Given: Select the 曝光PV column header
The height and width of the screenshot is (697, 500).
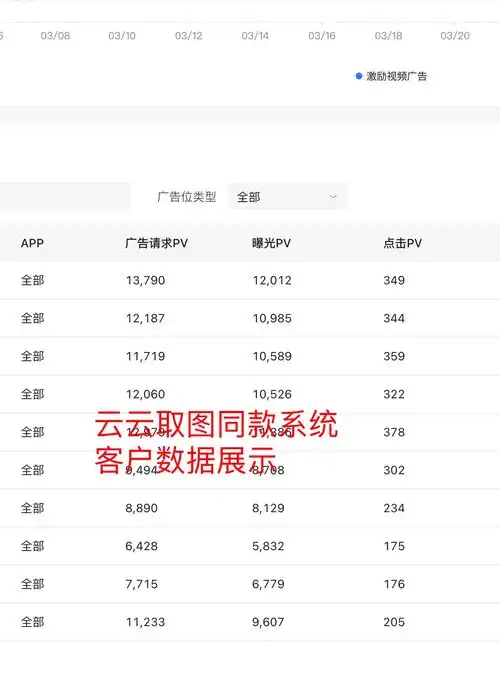Looking at the screenshot, I should click(x=271, y=243).
